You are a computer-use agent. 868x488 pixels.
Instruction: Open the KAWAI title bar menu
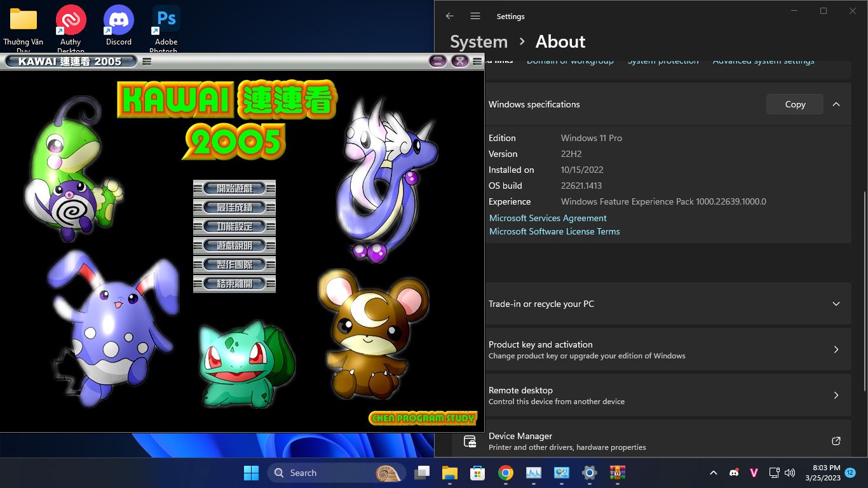[146, 62]
